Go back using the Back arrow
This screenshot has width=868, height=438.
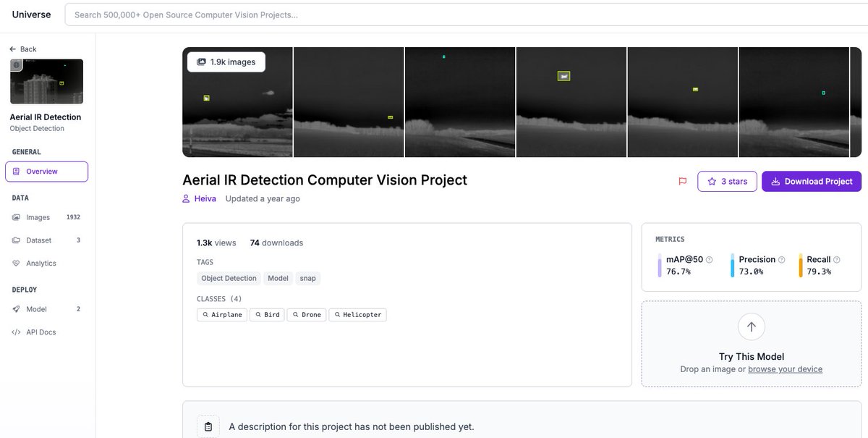23,49
